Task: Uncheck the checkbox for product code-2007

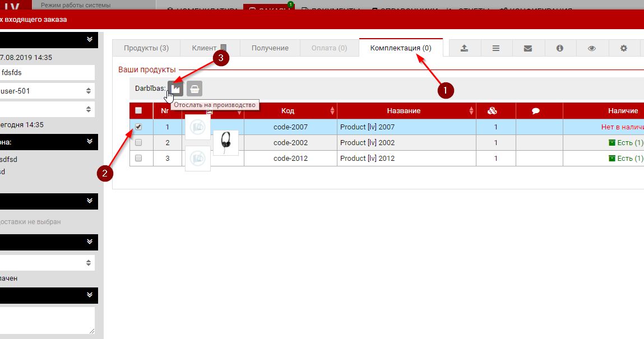Action: pyautogui.click(x=138, y=127)
